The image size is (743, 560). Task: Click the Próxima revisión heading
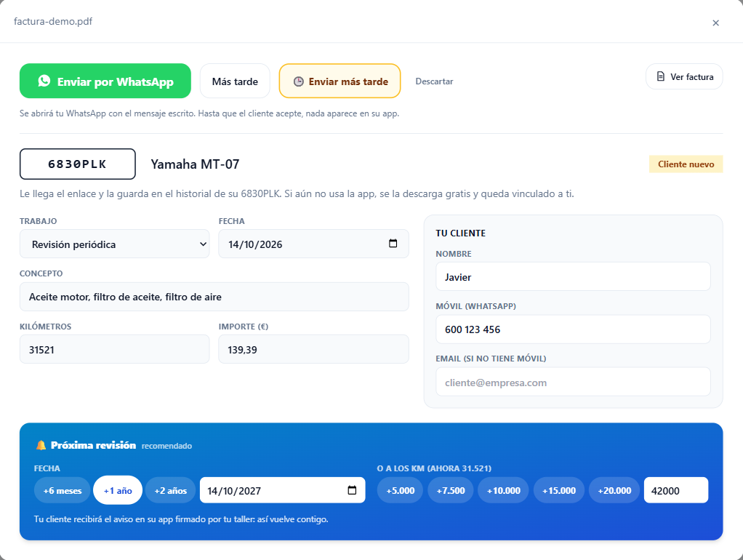(93, 445)
